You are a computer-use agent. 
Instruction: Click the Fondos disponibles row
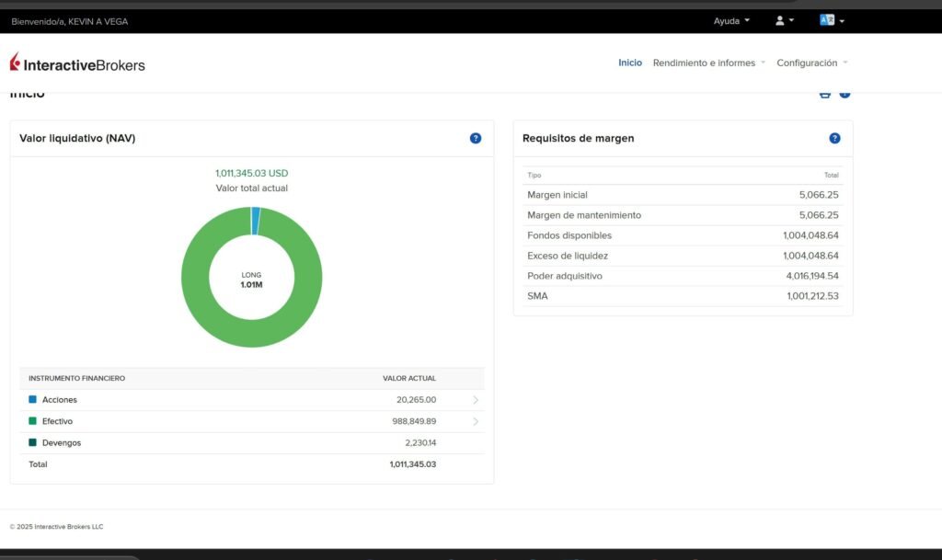[x=683, y=236]
